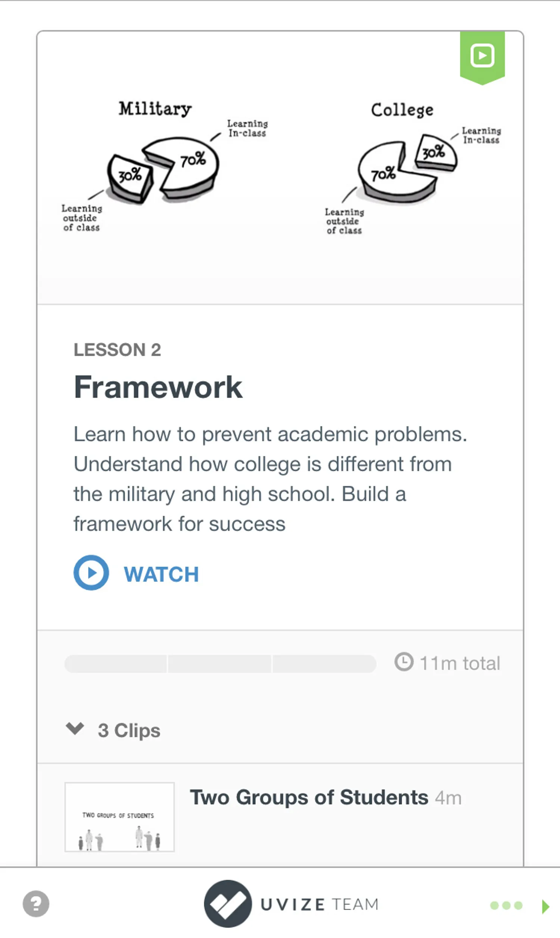Click the UVIZE TEAM brand text

[x=319, y=904]
